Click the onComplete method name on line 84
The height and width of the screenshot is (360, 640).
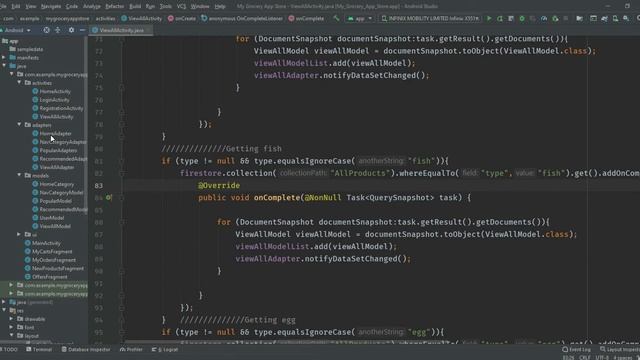tap(277, 198)
